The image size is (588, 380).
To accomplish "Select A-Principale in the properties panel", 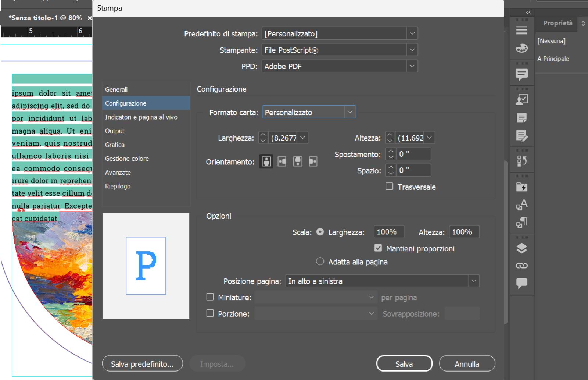I will pyautogui.click(x=553, y=58).
